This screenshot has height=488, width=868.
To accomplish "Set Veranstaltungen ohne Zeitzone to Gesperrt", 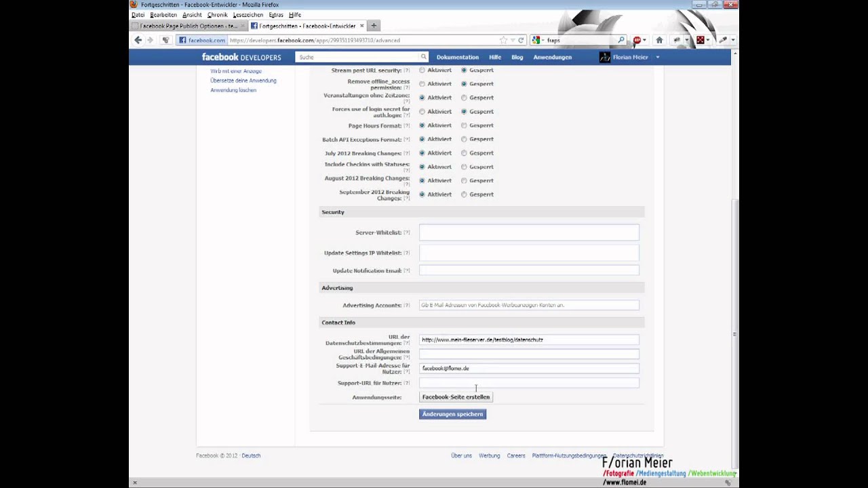I will click(x=464, y=98).
